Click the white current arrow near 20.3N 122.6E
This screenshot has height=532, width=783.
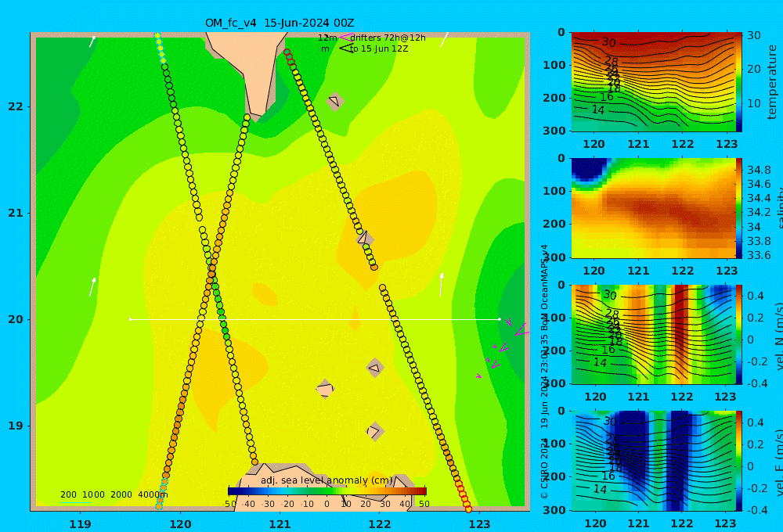coord(442,285)
